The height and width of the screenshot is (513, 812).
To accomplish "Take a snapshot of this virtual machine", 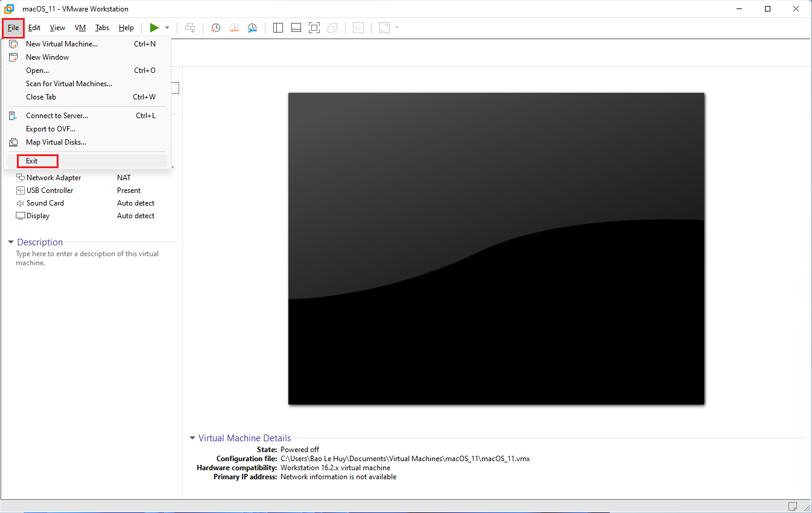I will coord(215,28).
